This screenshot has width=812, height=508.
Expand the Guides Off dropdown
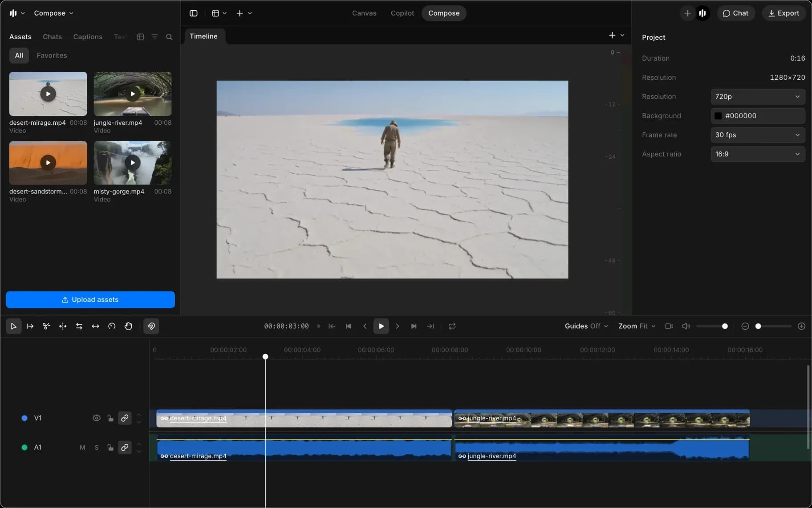click(x=586, y=326)
